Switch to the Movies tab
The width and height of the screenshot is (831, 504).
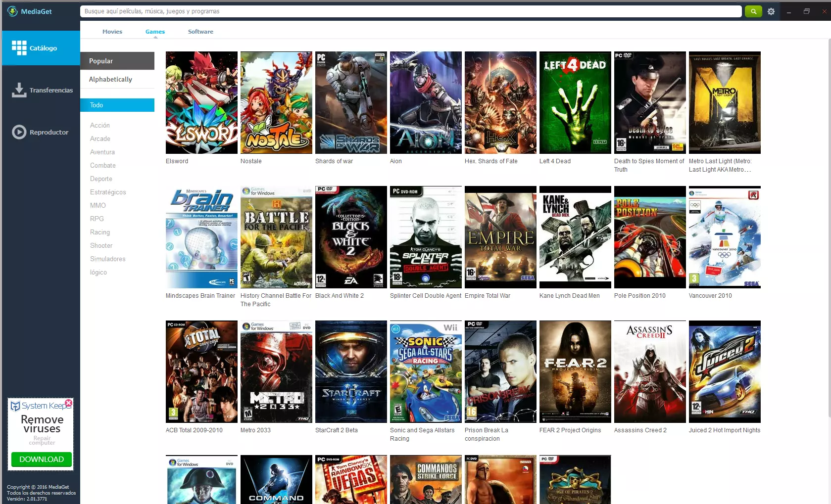click(112, 32)
